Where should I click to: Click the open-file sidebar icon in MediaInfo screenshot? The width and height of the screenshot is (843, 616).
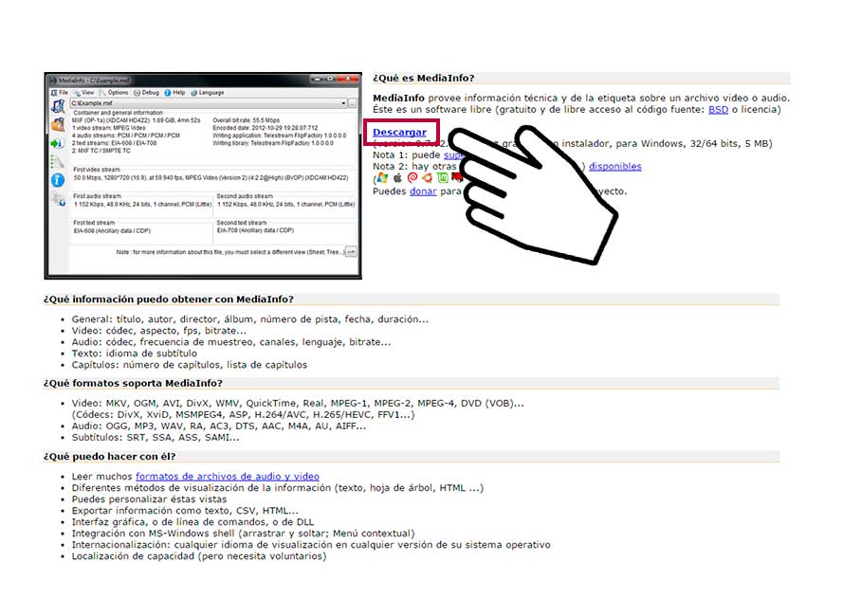click(x=58, y=106)
